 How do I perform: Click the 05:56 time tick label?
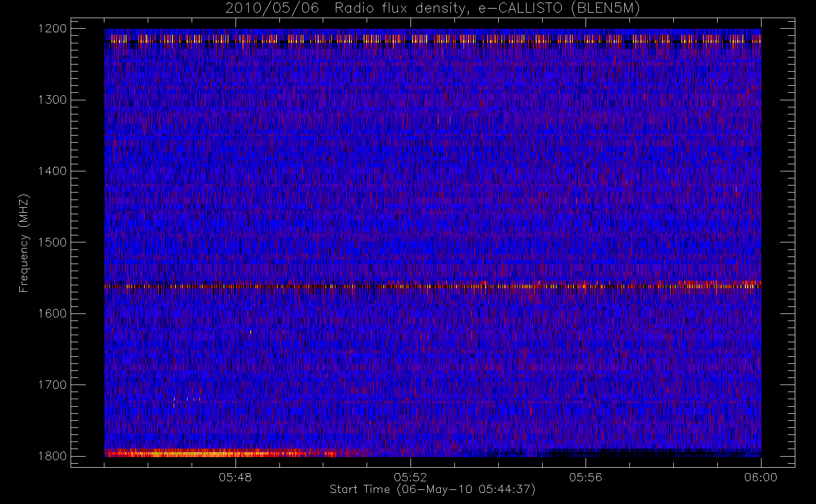click(x=586, y=477)
